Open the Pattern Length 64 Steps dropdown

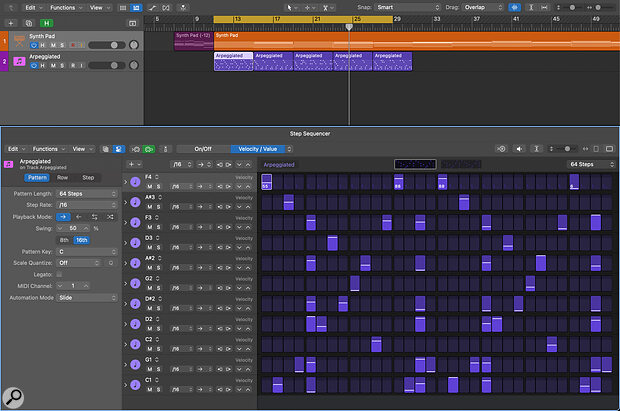pyautogui.click(x=87, y=194)
